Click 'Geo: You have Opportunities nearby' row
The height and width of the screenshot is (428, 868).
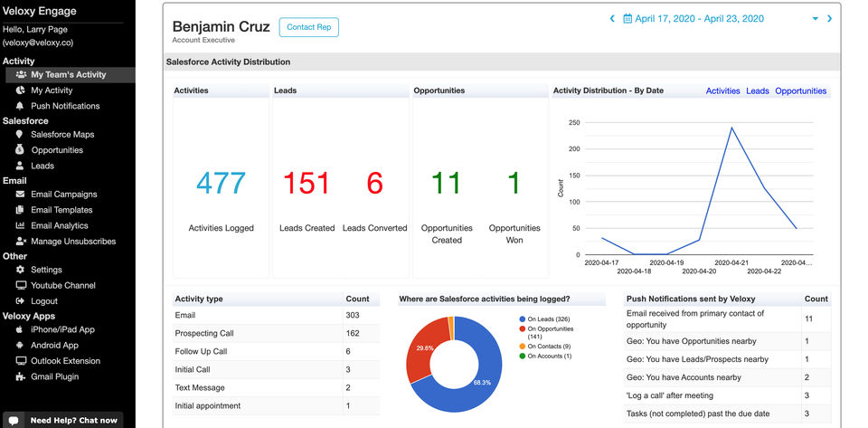(x=727, y=341)
